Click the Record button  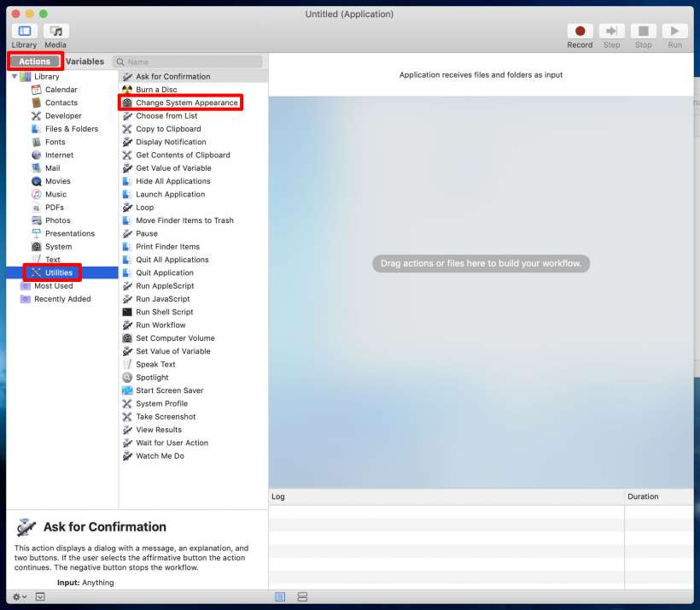pos(580,31)
